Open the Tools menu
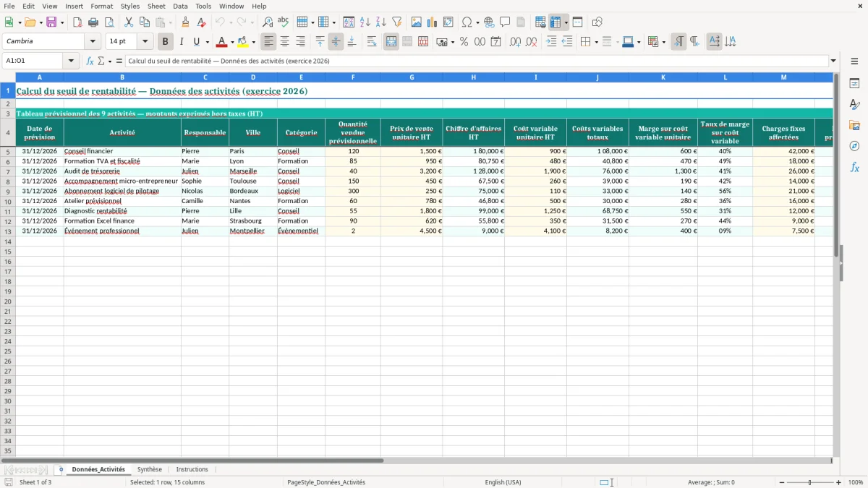Viewport: 868px width, 488px height. click(203, 6)
